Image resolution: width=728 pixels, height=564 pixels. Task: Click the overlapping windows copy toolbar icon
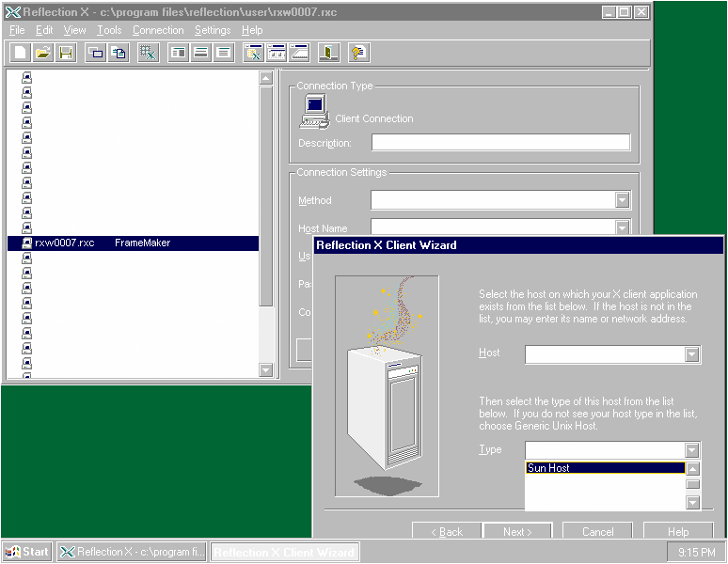96,53
